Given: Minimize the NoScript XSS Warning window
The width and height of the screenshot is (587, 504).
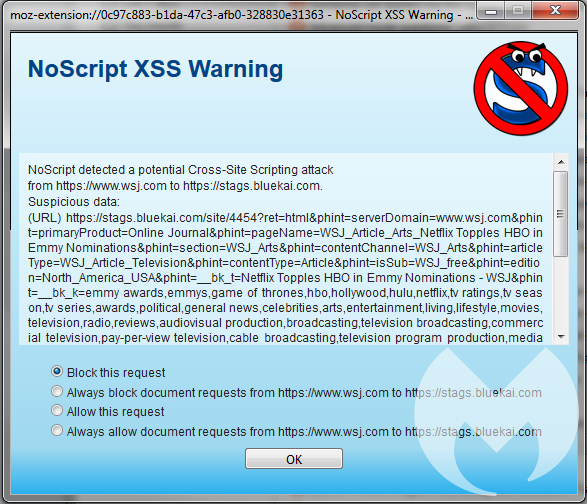Looking at the screenshot, I should (x=491, y=11).
